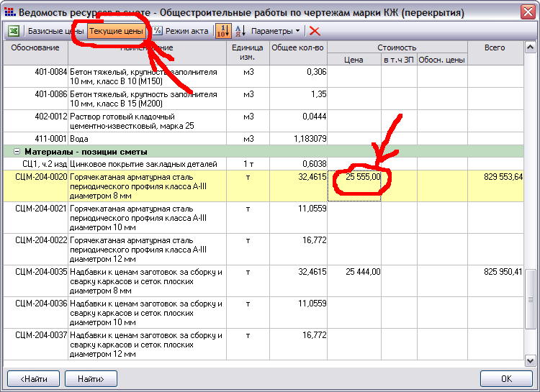Click the Excel export icon
The height and width of the screenshot is (392, 540).
14,31
